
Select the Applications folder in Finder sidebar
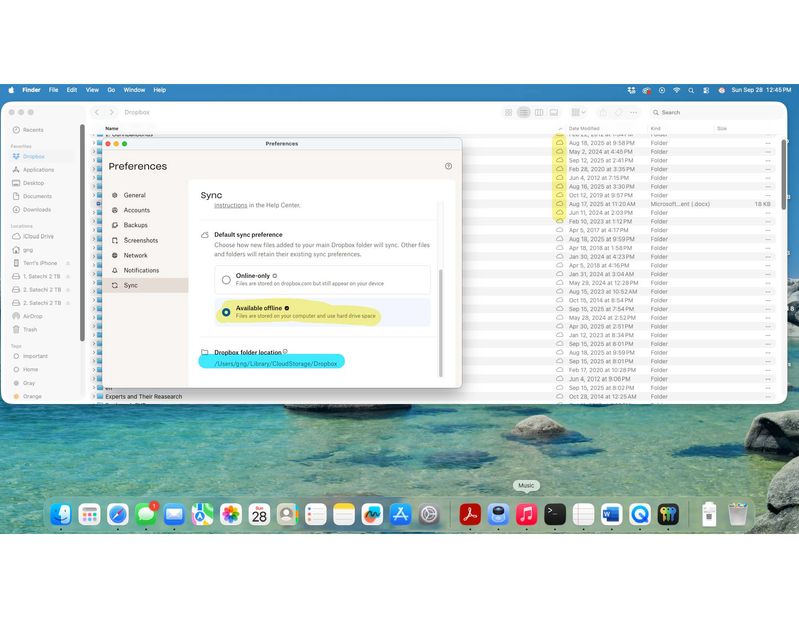click(x=38, y=170)
